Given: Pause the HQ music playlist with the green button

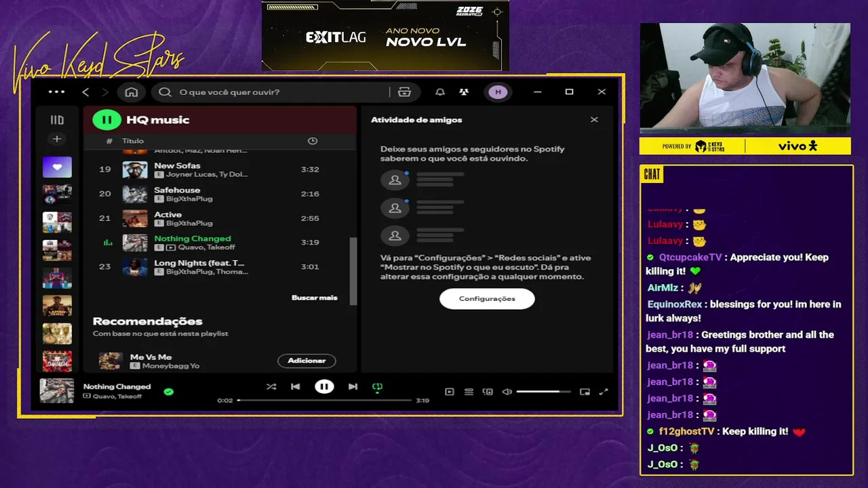Looking at the screenshot, I should [x=106, y=120].
